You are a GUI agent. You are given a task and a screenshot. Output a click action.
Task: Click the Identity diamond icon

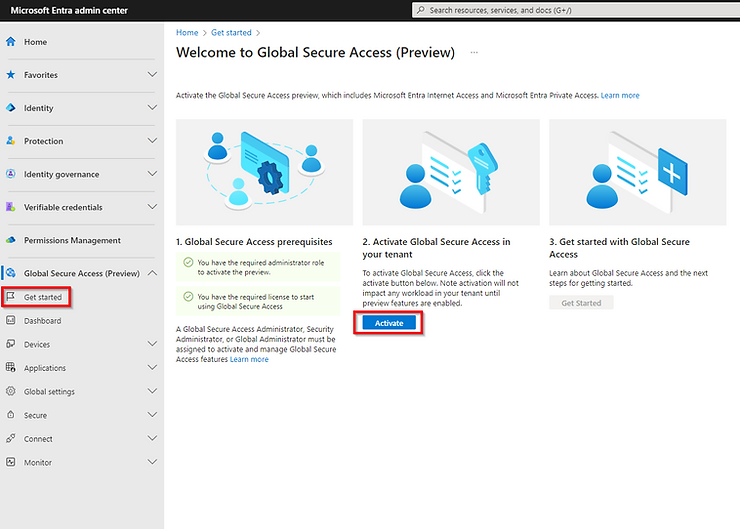(x=11, y=108)
